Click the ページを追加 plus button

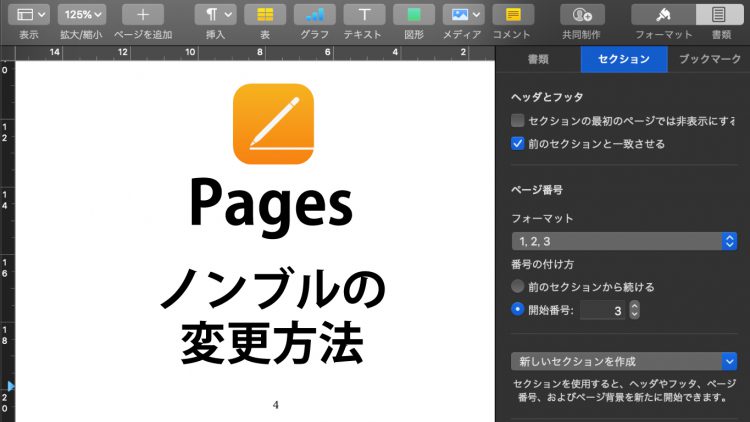[143, 15]
